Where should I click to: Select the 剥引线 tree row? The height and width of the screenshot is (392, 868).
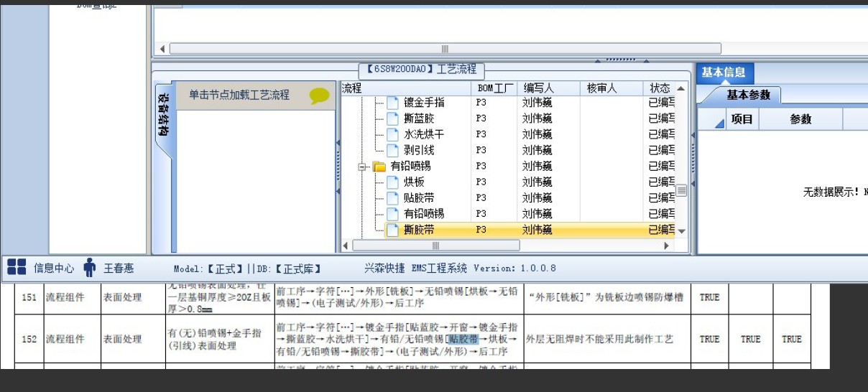click(507, 150)
